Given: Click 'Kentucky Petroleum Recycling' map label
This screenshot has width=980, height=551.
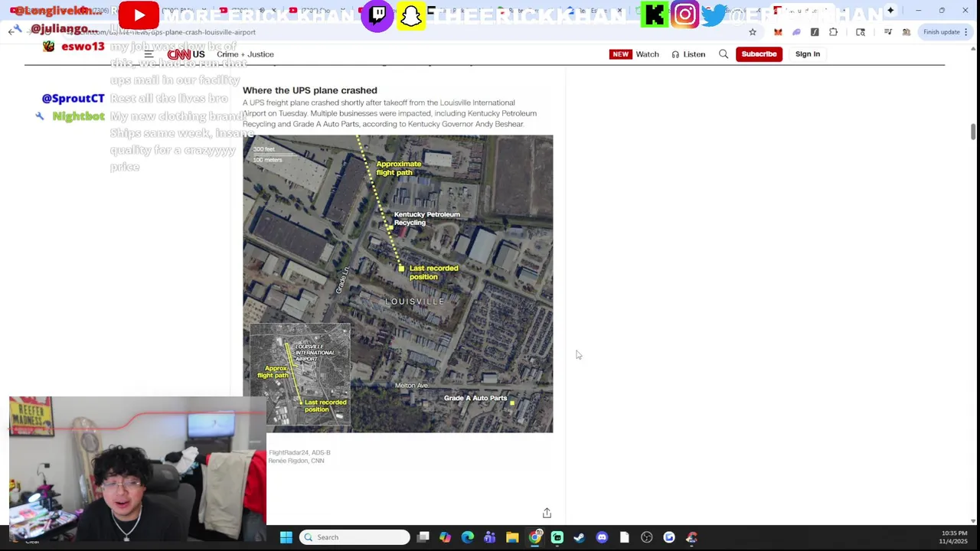Looking at the screenshot, I should (x=426, y=218).
